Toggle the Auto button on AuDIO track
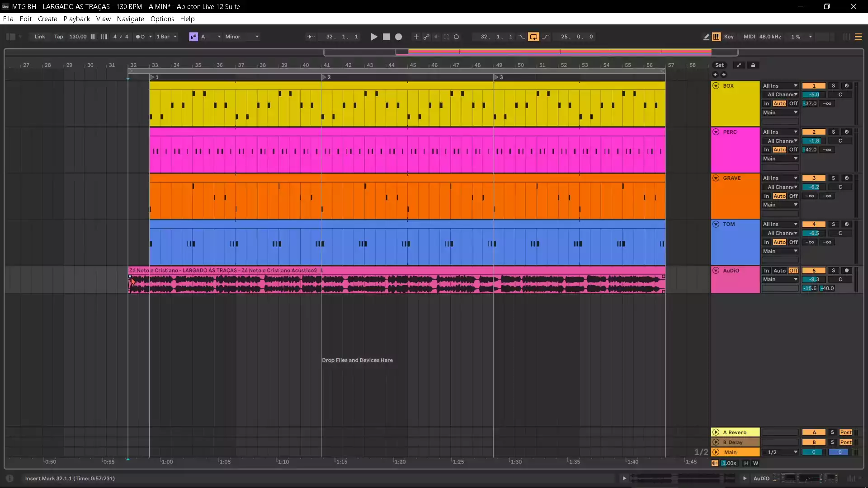The width and height of the screenshot is (868, 488). [780, 271]
